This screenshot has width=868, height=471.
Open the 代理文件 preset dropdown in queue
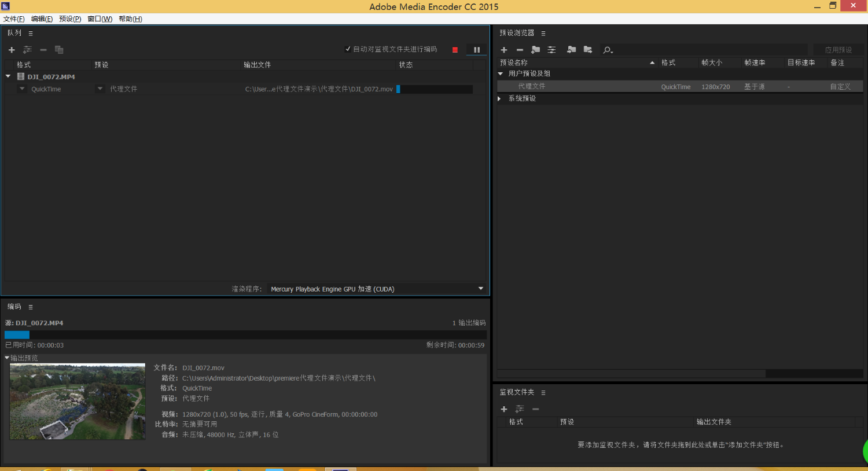(x=100, y=89)
